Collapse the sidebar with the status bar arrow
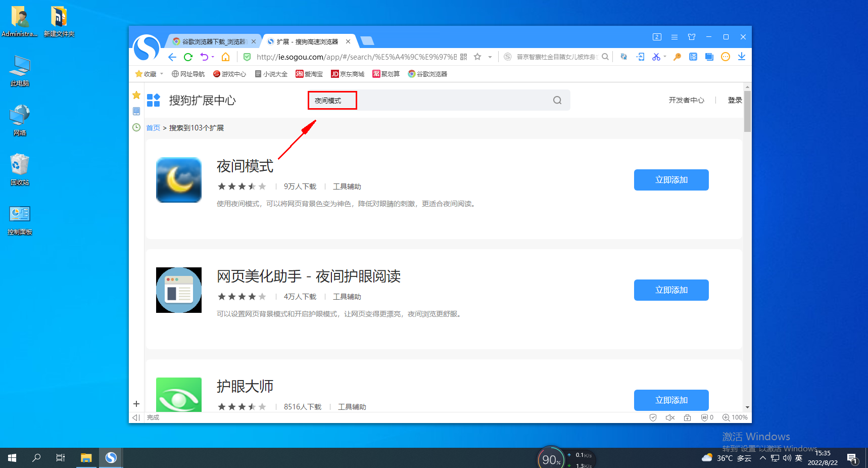The height and width of the screenshot is (468, 868). click(x=135, y=417)
